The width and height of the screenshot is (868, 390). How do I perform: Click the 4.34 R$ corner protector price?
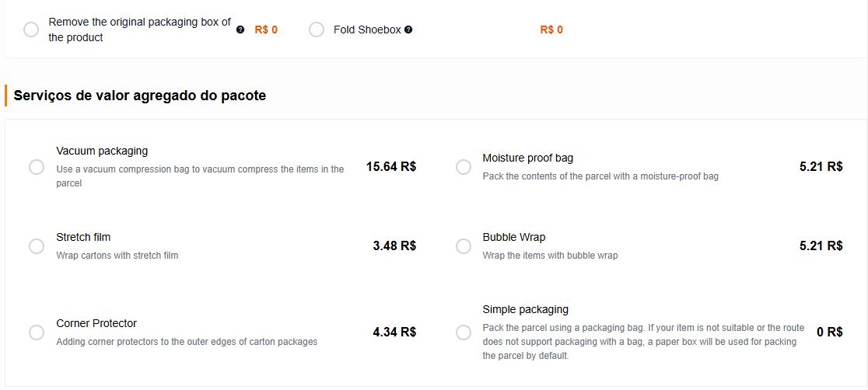pos(394,332)
